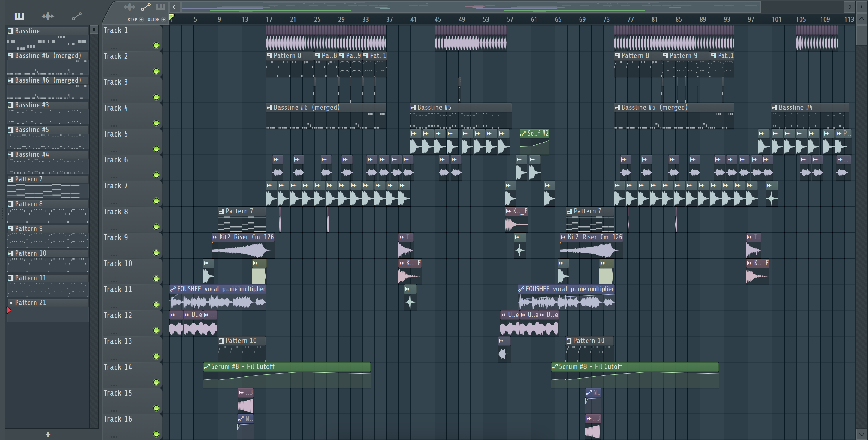Show automation clips with the curve icon in picker
The width and height of the screenshot is (868, 440).
coord(77,16)
